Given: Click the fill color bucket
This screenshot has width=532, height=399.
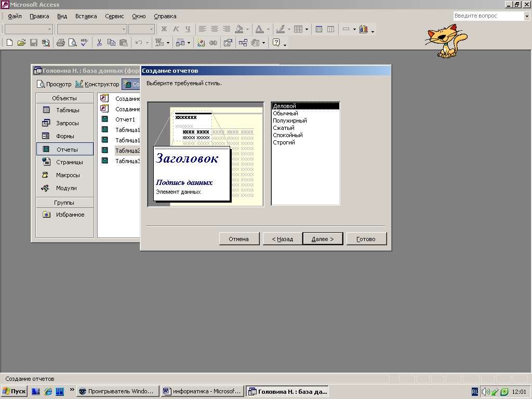Looking at the screenshot, I should [239, 29].
